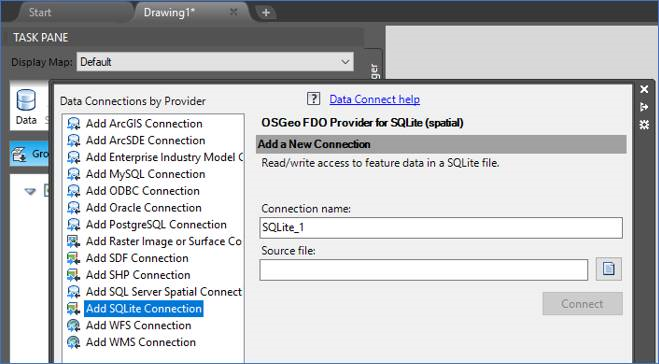
Task: Click the Enterprise Industry Model icon
Action: 74,157
